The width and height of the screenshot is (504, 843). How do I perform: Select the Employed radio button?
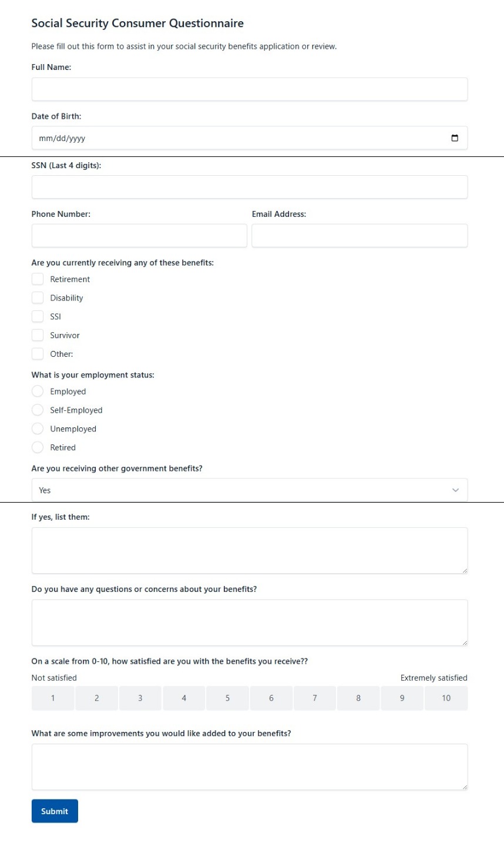[38, 391]
